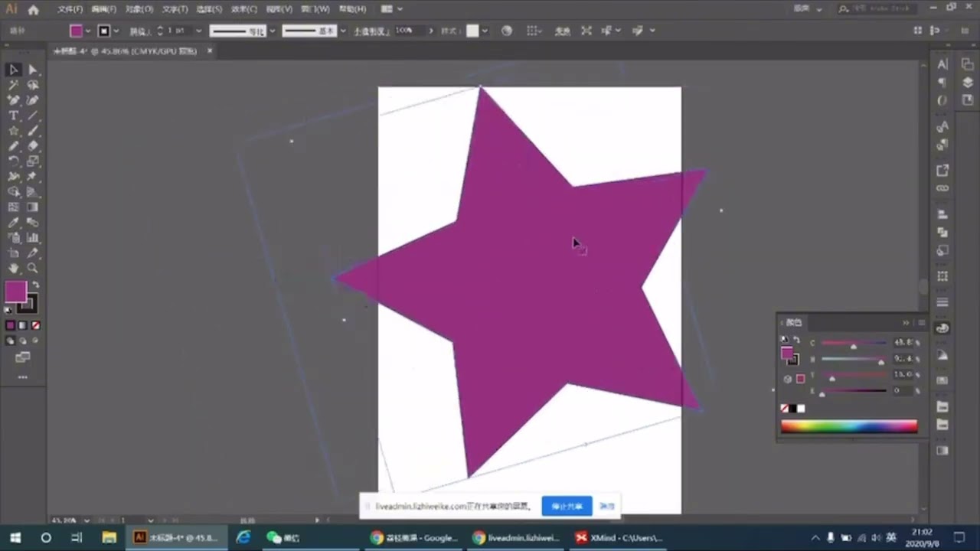Open the Edit Toolbar three-dots button

tap(22, 377)
